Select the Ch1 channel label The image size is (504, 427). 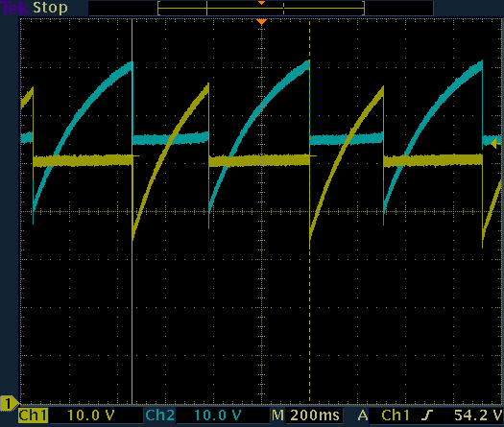coord(33,415)
